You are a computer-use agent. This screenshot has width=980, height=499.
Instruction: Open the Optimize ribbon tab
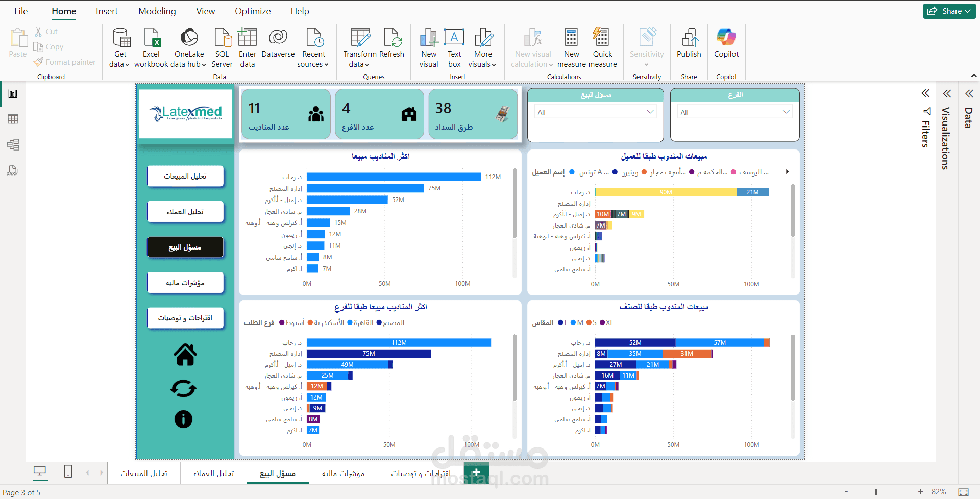(253, 11)
